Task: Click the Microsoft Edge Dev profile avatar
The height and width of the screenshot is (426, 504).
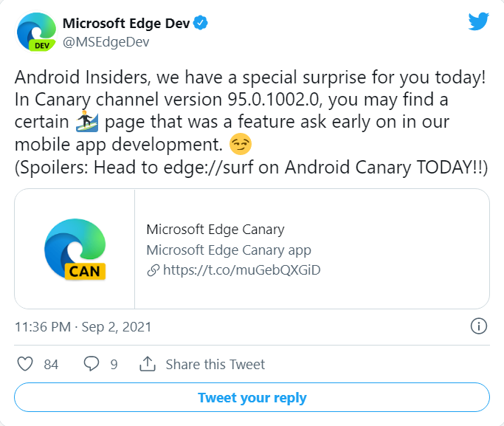Action: tap(36, 32)
